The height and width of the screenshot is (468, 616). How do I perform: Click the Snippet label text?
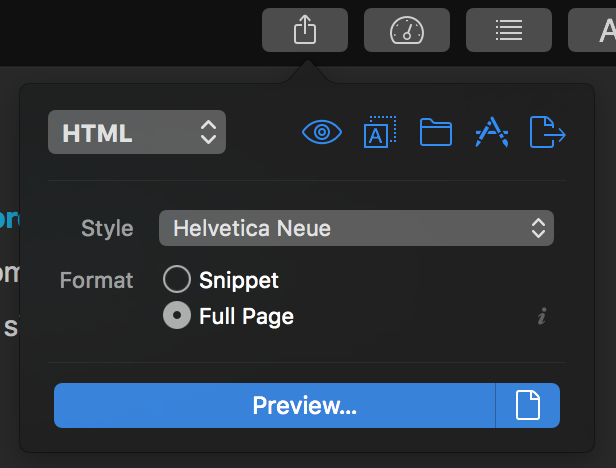click(x=239, y=281)
